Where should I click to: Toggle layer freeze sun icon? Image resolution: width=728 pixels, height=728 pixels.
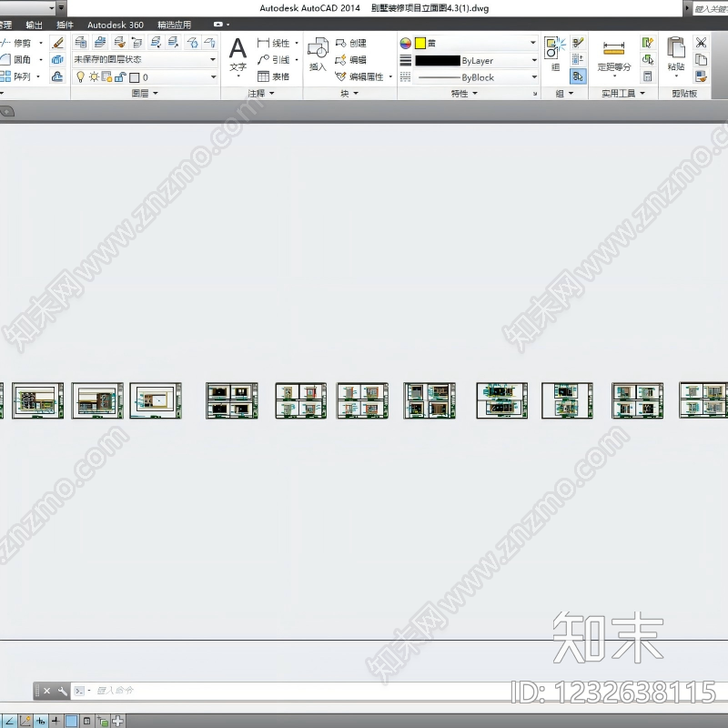click(x=94, y=77)
